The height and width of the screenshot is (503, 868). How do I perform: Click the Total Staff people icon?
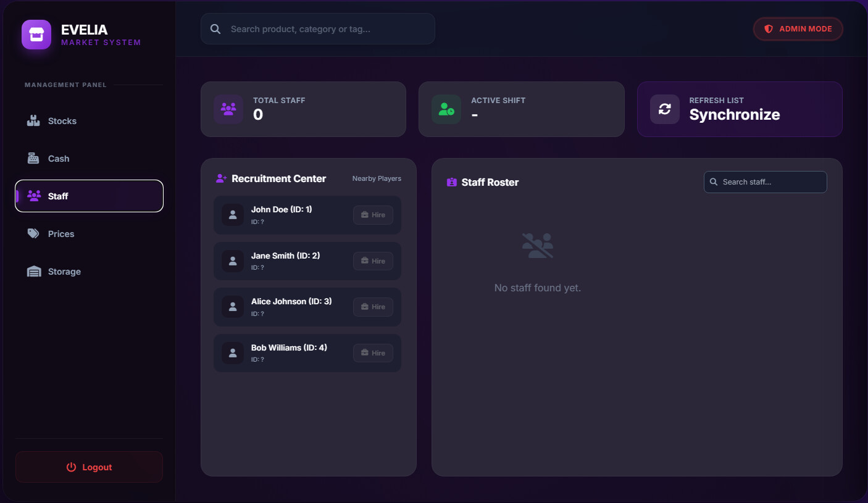(x=228, y=109)
